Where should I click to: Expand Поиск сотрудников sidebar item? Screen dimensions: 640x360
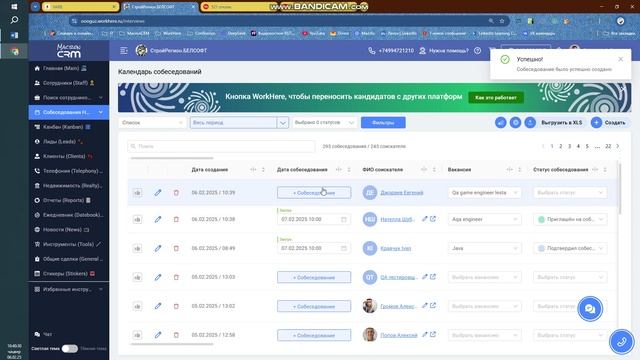[69, 98]
